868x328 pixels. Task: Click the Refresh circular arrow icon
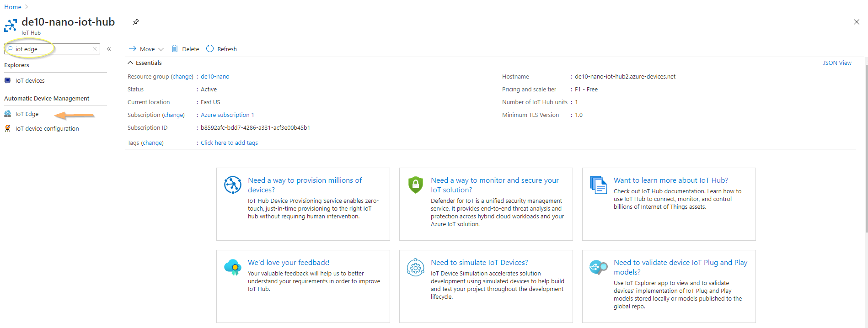pyautogui.click(x=210, y=49)
